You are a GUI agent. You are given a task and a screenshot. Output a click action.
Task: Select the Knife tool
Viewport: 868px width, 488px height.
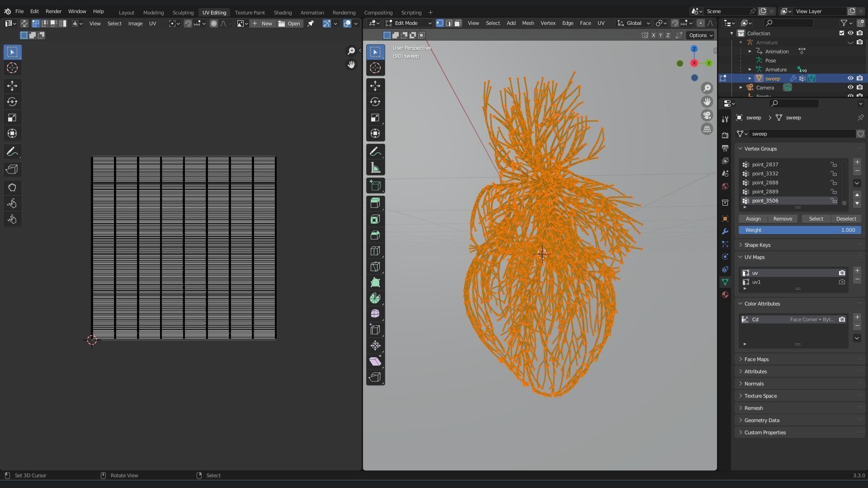pos(375,267)
